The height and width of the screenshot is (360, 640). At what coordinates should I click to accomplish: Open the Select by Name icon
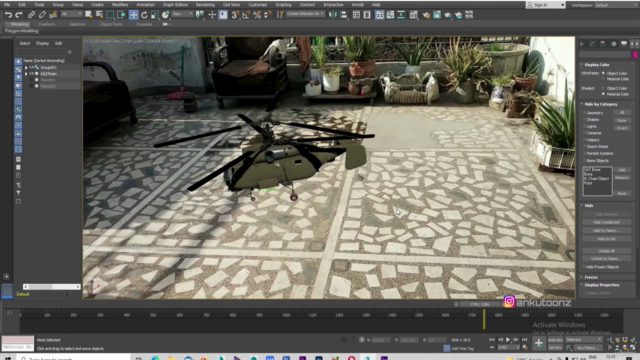click(99, 15)
